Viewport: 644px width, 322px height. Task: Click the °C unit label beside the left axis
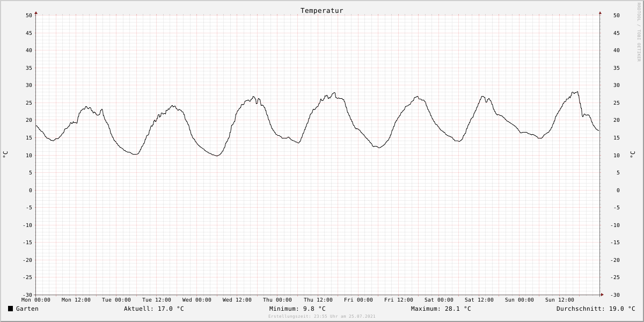click(5, 155)
